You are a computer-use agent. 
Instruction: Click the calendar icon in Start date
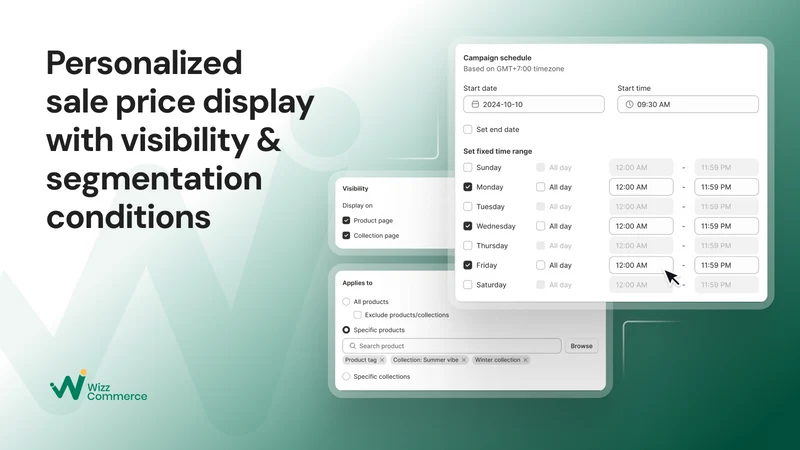click(x=475, y=104)
